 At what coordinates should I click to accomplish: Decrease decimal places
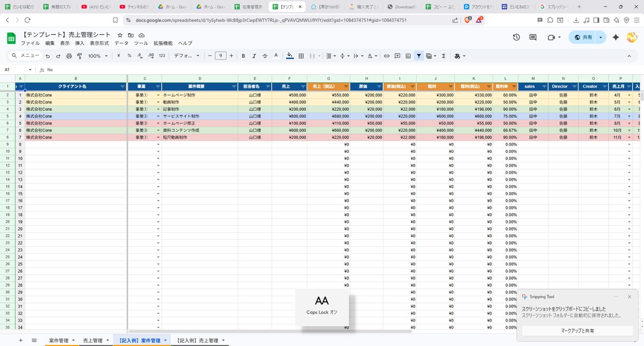pyautogui.click(x=140, y=56)
